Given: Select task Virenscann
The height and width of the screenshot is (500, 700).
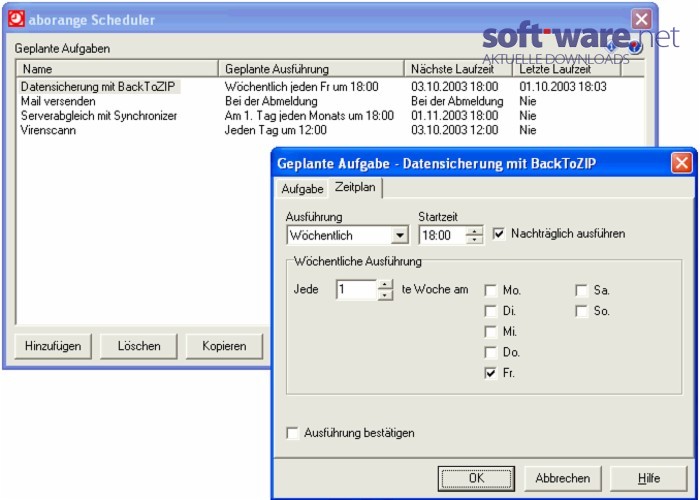Looking at the screenshot, I should [48, 130].
